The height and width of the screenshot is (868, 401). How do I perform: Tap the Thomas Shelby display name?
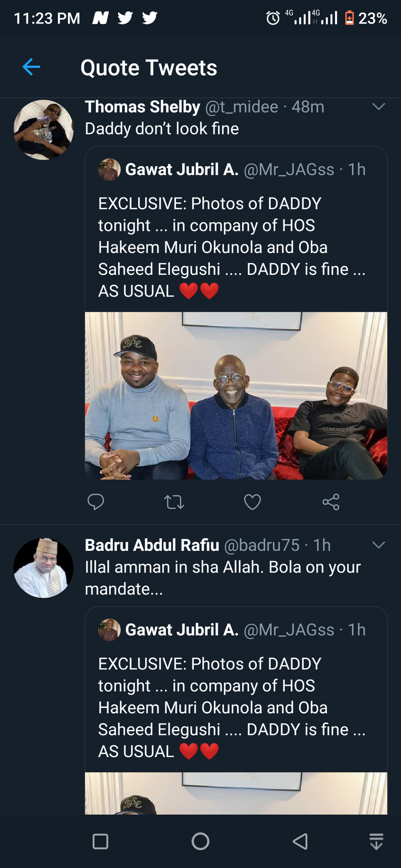pos(142,106)
